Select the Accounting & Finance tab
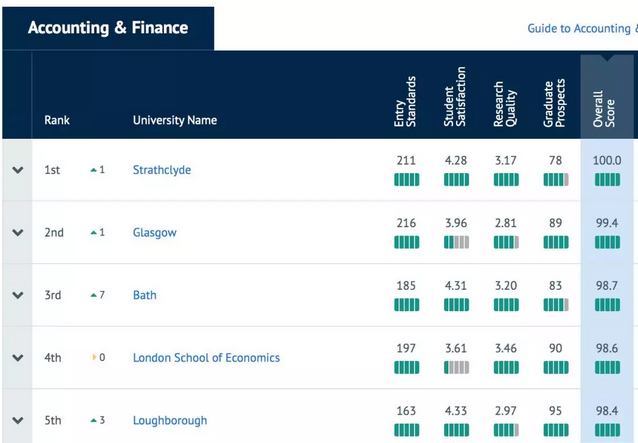Viewport: 638px width, 443px height. coord(107,27)
